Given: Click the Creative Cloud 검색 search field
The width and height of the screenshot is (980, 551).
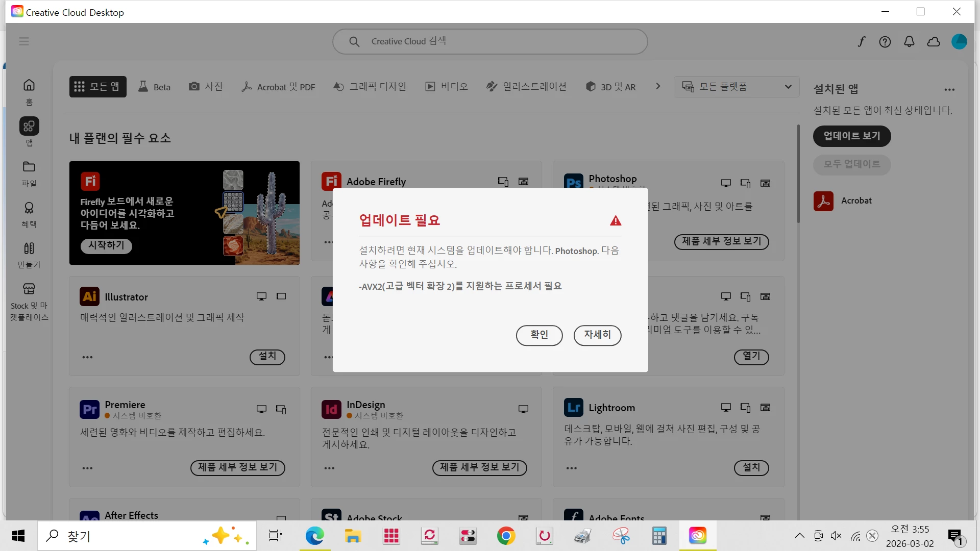Looking at the screenshot, I should coord(490,41).
